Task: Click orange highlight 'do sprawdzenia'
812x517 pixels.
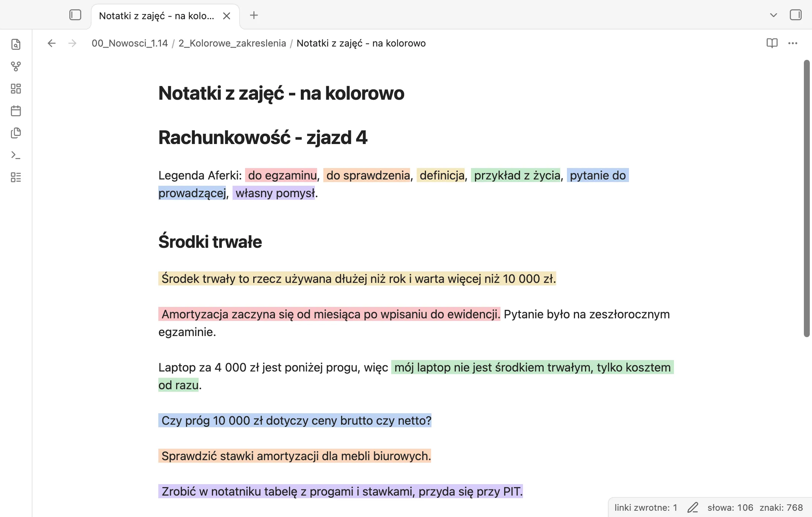Action: pyautogui.click(x=367, y=175)
